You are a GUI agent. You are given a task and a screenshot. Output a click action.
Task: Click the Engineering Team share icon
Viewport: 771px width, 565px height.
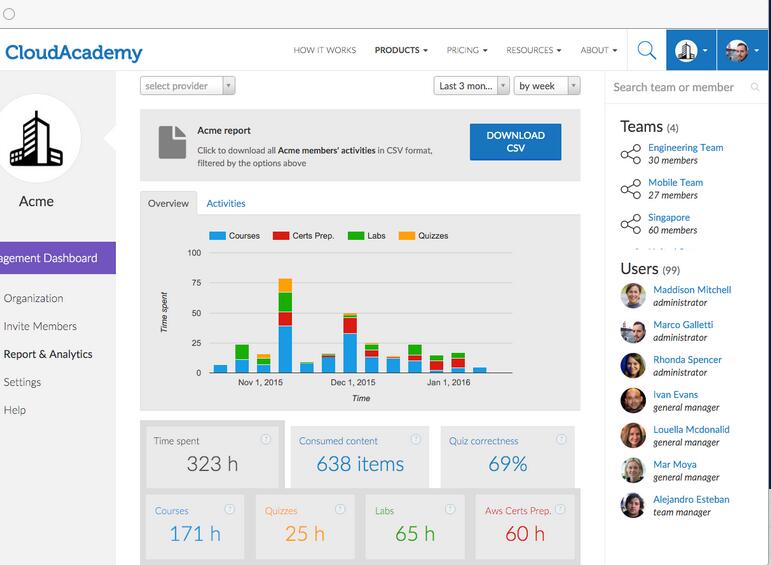[x=631, y=154]
